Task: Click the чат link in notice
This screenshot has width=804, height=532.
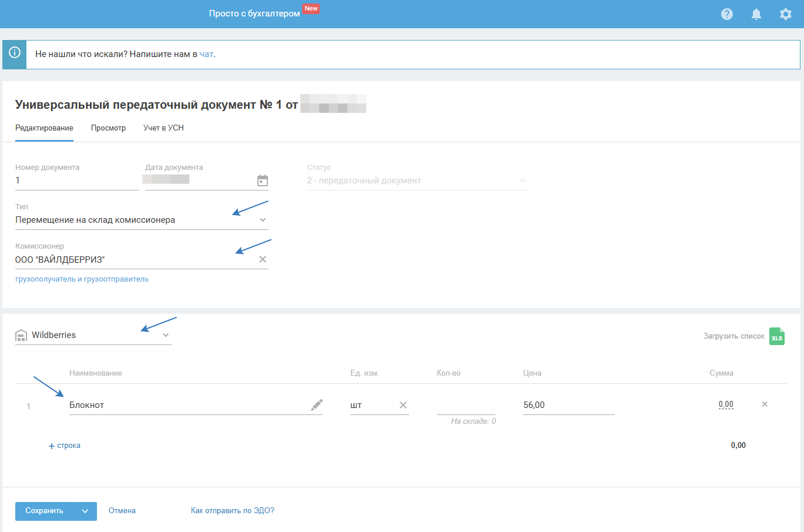Action: point(206,54)
